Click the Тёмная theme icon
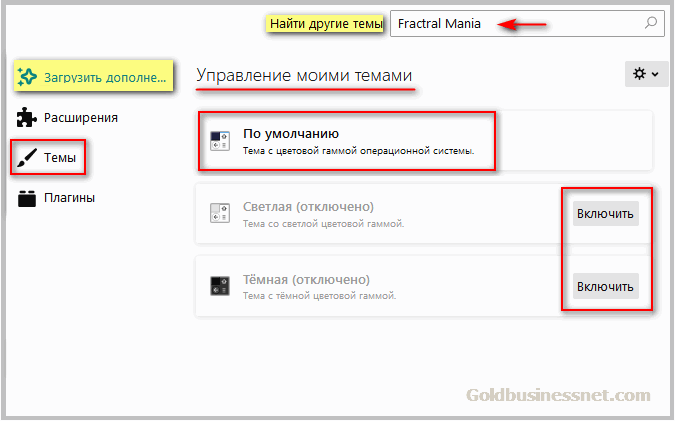This screenshot has width=675, height=421. click(220, 286)
